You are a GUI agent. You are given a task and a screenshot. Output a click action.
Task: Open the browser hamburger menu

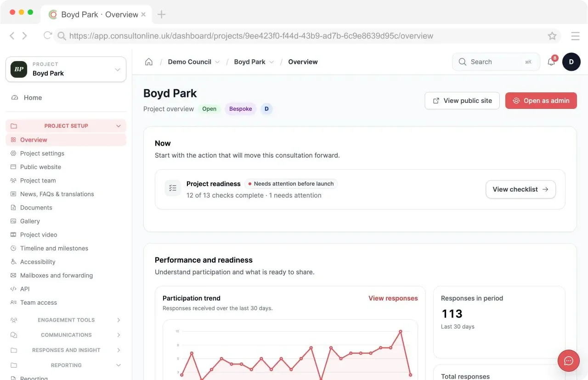click(575, 36)
